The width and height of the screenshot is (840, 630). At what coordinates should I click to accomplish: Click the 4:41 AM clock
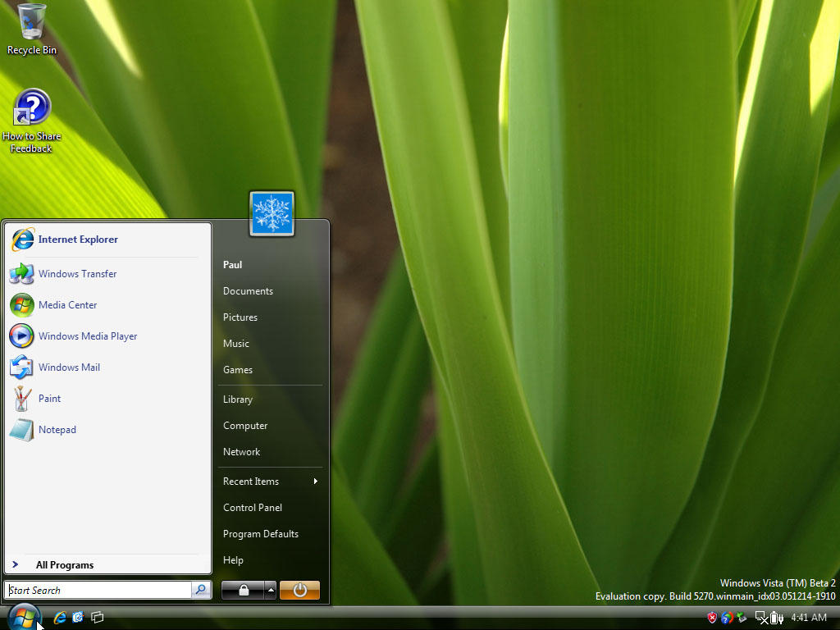click(808, 618)
